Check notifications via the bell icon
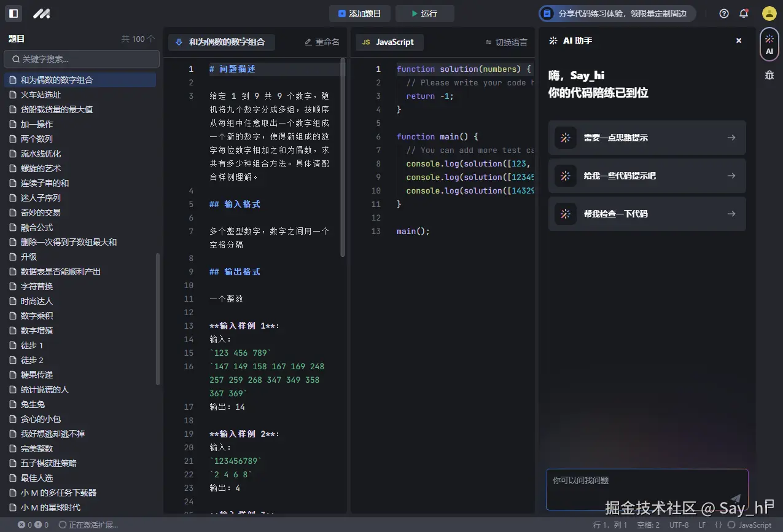This screenshot has height=532, width=783. click(744, 13)
